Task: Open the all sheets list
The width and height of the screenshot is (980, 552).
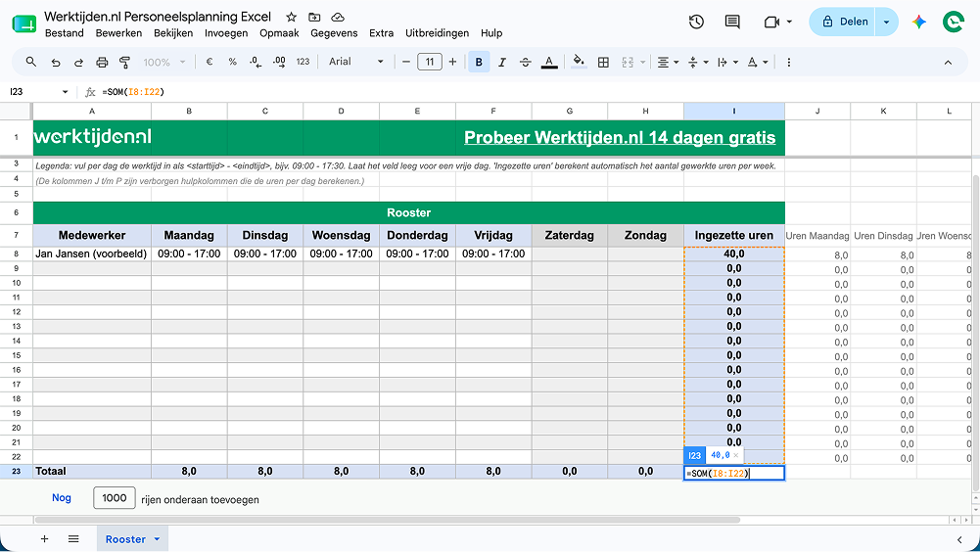Action: click(73, 539)
